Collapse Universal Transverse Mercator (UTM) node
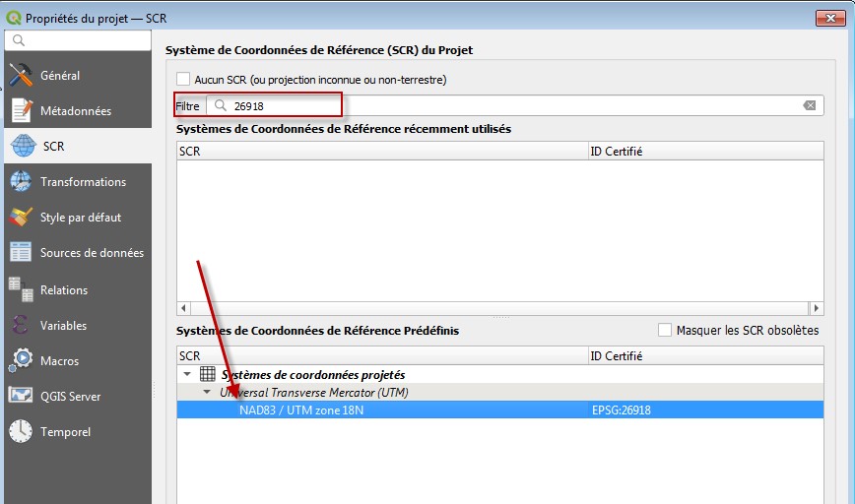Screen dimensions: 855x504 207,392
